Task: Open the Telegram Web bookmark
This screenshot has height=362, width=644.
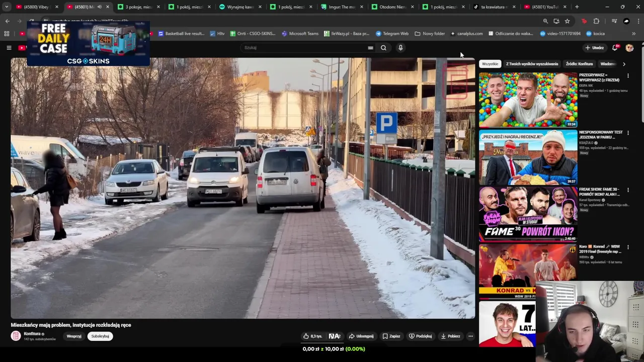Action: [392, 34]
